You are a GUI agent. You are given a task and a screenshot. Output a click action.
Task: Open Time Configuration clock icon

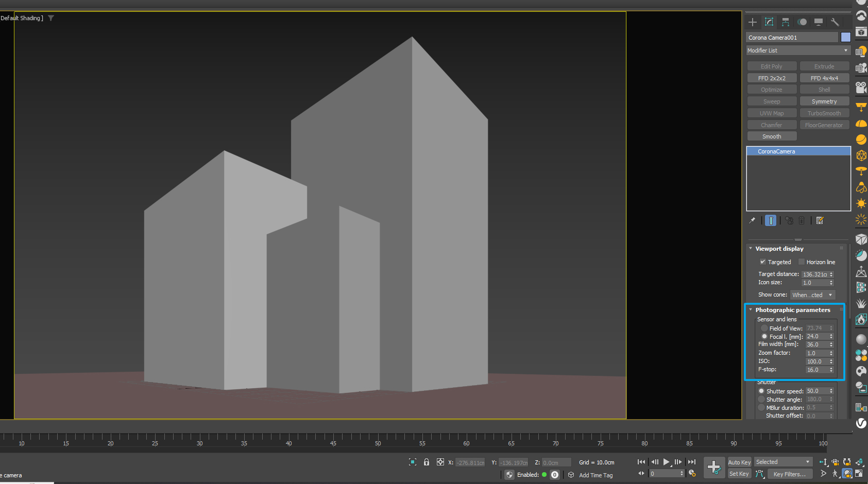point(692,474)
